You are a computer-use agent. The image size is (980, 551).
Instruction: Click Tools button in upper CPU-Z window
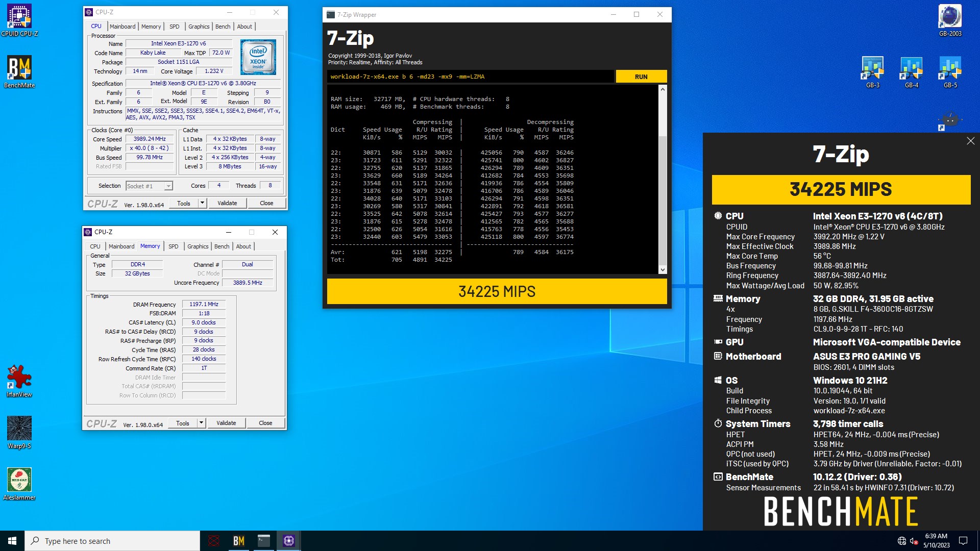[184, 203]
